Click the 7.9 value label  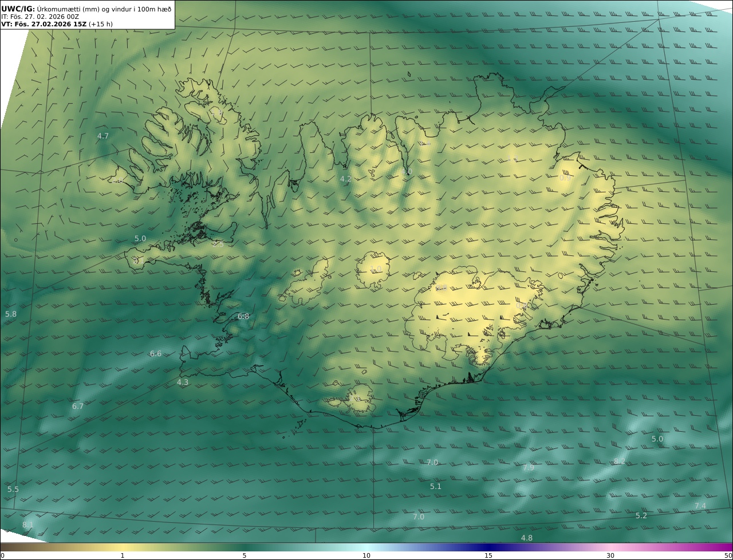pyautogui.click(x=529, y=468)
